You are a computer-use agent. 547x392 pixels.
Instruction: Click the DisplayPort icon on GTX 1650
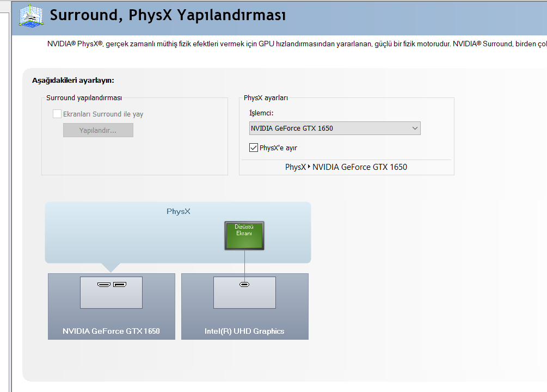(x=120, y=285)
